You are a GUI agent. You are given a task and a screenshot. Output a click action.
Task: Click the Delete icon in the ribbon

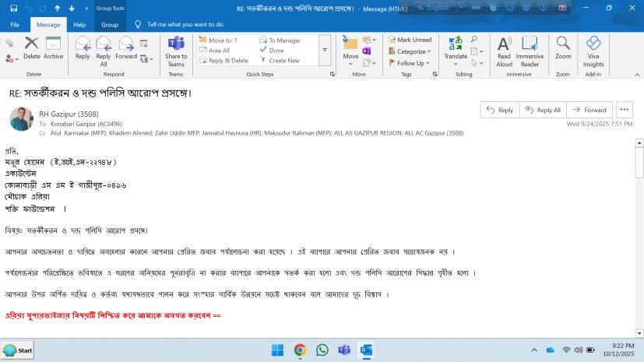[32, 47]
